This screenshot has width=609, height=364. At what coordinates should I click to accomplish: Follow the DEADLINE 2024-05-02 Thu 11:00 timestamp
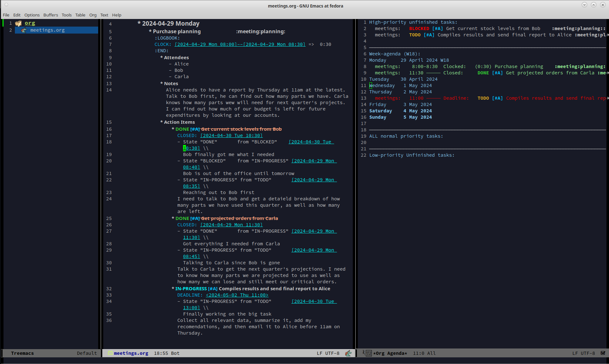point(237,295)
